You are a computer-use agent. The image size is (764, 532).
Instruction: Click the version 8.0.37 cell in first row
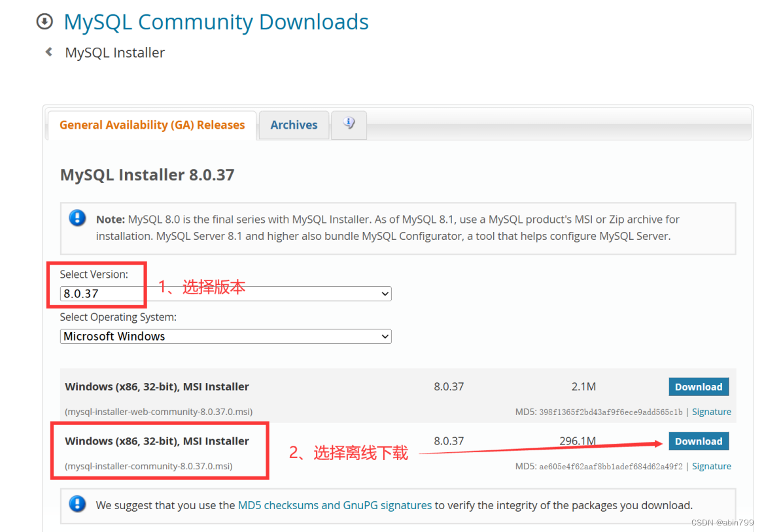[449, 386]
